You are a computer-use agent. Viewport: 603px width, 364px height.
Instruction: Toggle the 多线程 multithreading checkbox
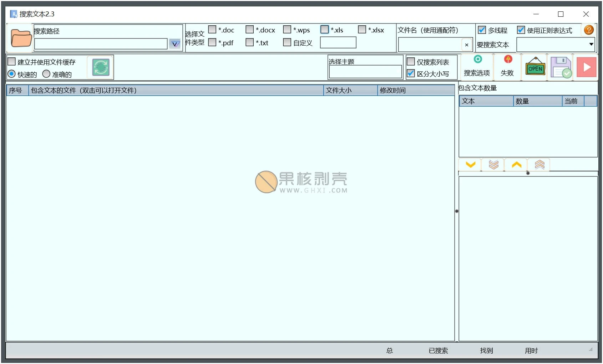pos(482,30)
